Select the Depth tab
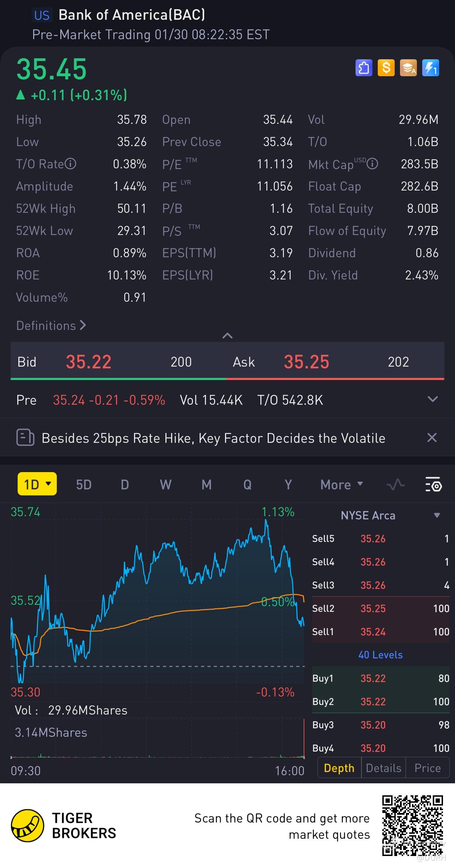 pos(339,768)
